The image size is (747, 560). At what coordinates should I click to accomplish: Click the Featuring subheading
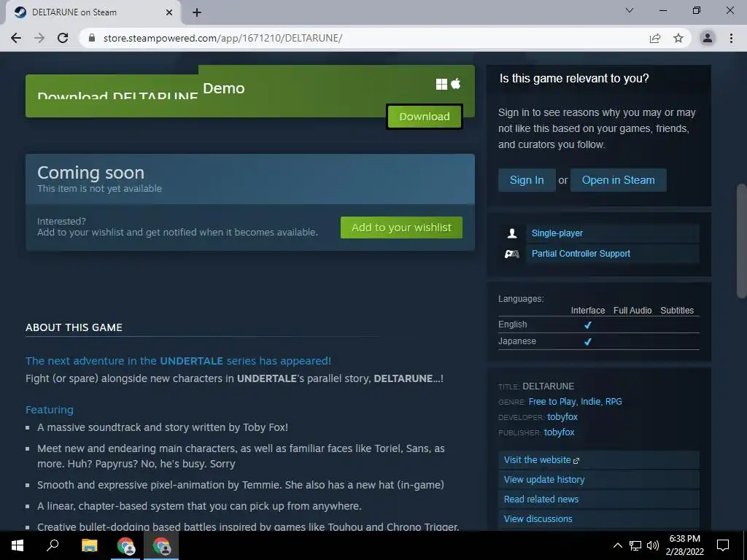click(50, 410)
